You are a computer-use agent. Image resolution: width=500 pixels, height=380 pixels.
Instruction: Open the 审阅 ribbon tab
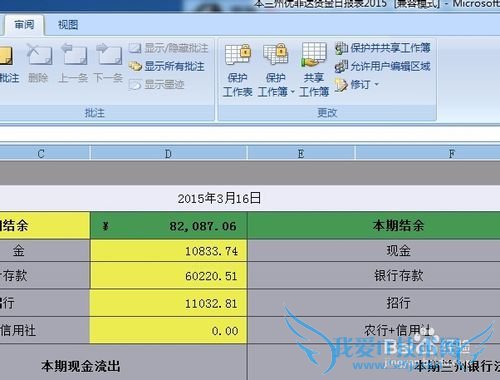point(24,25)
